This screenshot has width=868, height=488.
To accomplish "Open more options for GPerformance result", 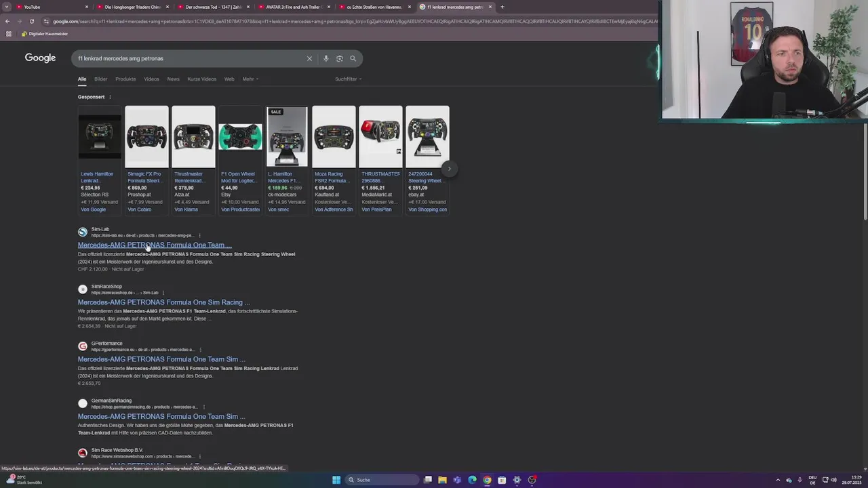I will pyautogui.click(x=200, y=350).
